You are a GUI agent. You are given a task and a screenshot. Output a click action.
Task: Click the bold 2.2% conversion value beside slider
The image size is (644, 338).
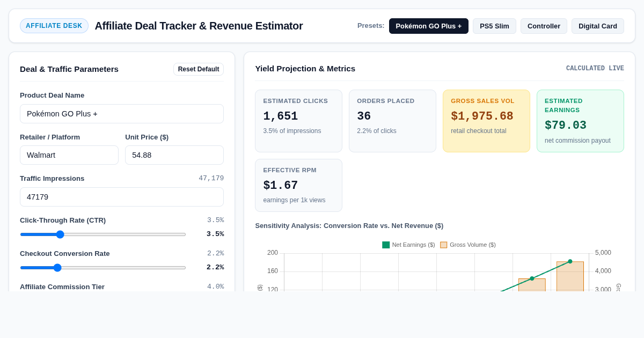point(215,268)
